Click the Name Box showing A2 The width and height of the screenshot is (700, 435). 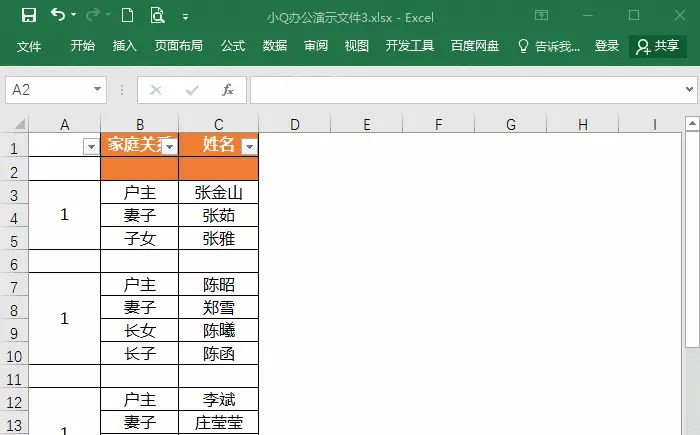point(49,90)
